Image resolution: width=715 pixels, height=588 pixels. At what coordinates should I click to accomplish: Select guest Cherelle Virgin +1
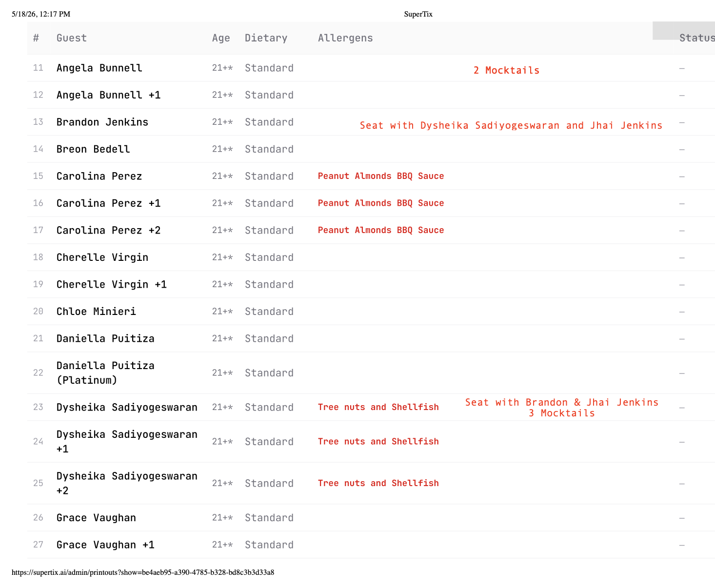(112, 284)
